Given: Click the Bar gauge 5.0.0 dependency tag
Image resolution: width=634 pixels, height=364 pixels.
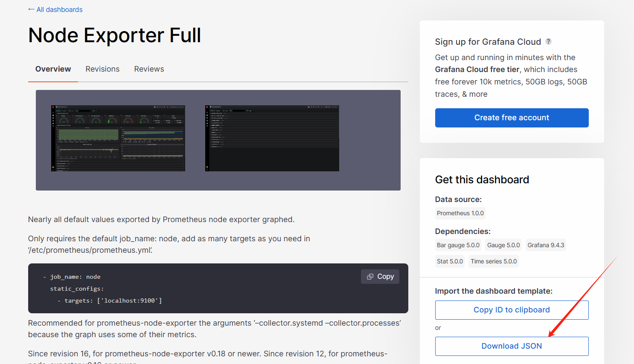Looking at the screenshot, I should [x=458, y=245].
